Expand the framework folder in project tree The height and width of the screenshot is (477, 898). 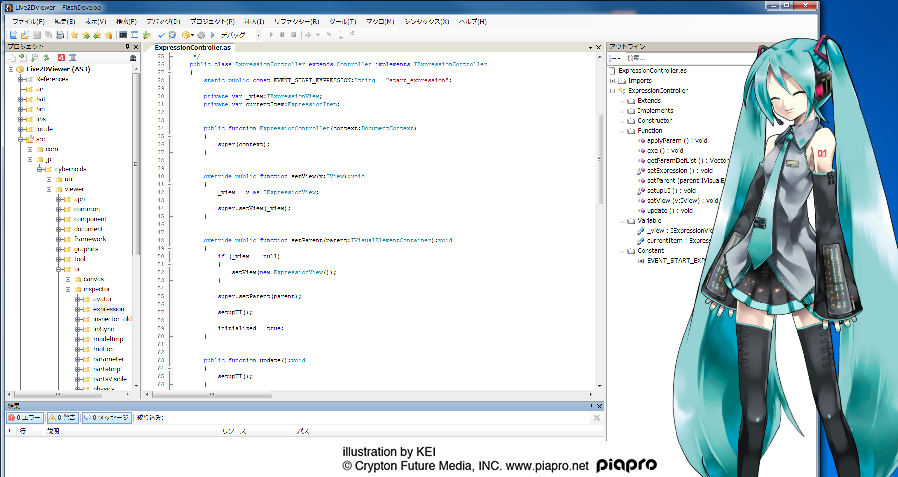click(59, 239)
